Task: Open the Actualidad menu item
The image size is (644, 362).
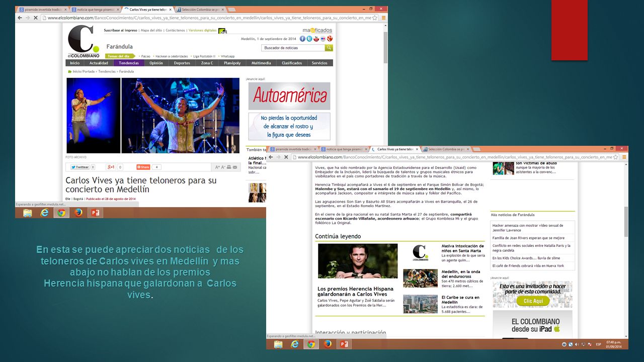Action: 99,63
